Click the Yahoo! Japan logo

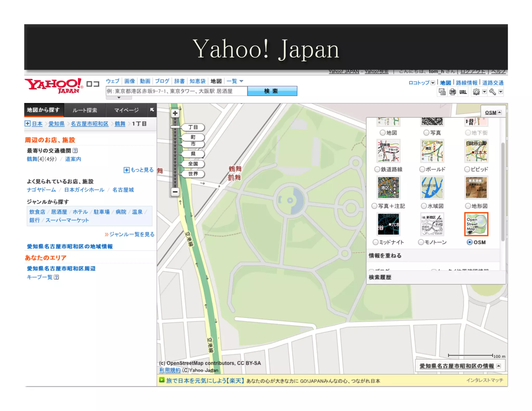54,86
